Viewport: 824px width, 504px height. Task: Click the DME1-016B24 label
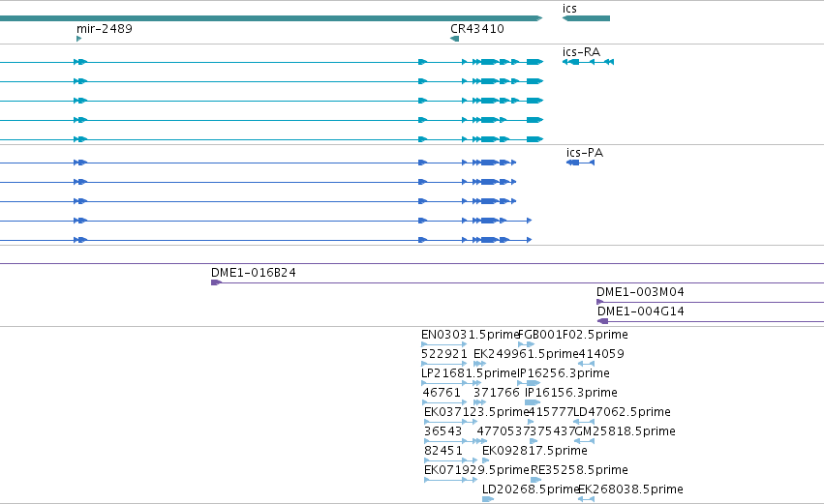click(254, 273)
